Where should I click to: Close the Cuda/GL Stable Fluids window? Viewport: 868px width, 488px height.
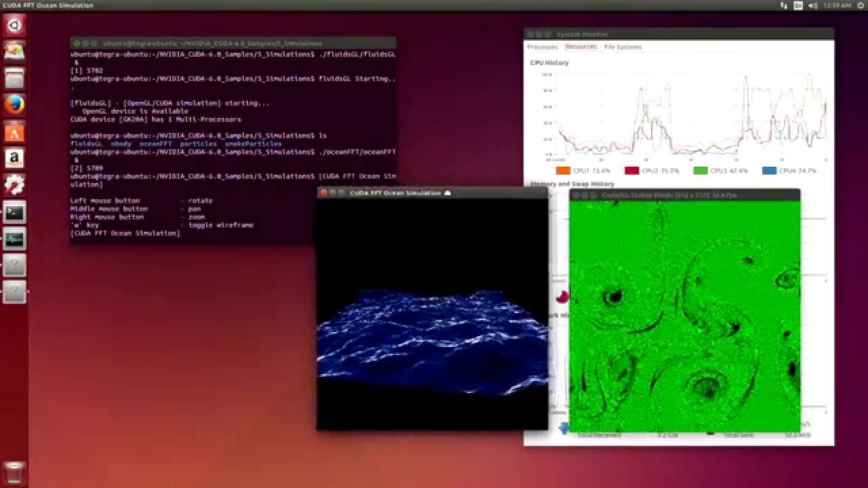coord(576,195)
